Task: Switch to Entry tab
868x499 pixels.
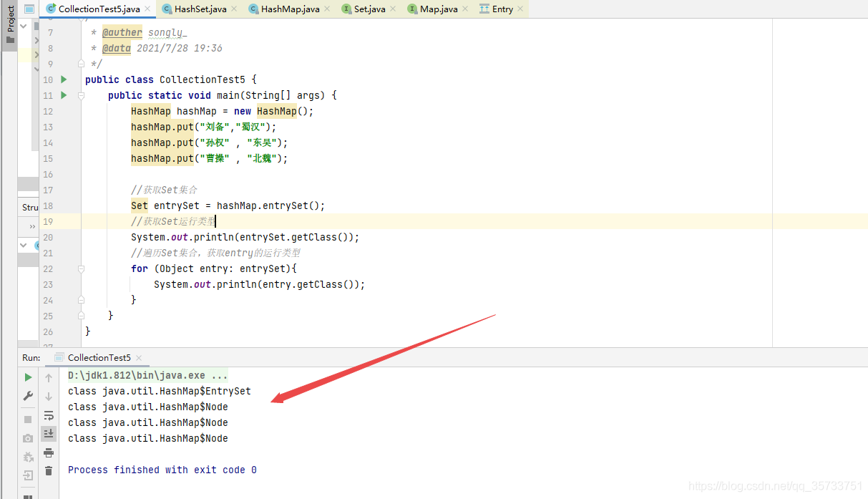Action: pos(502,9)
